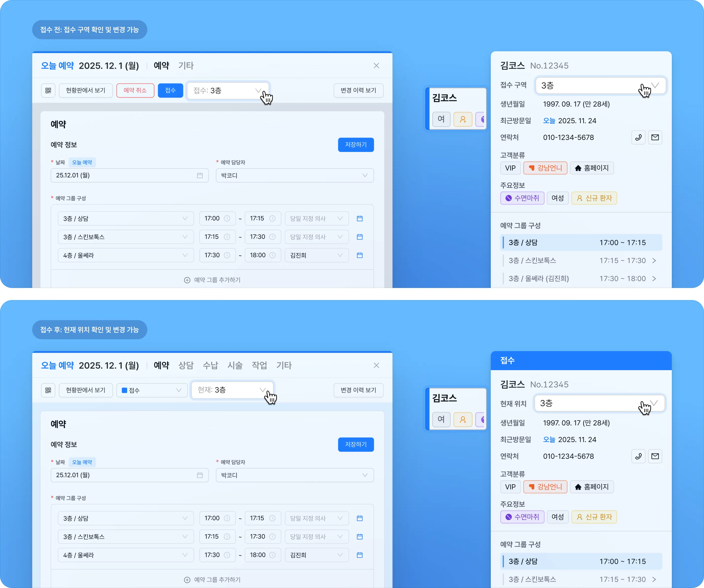This screenshot has width=704, height=588.
Task: Open the 접수: 3층 zone dropdown
Action: 228,91
